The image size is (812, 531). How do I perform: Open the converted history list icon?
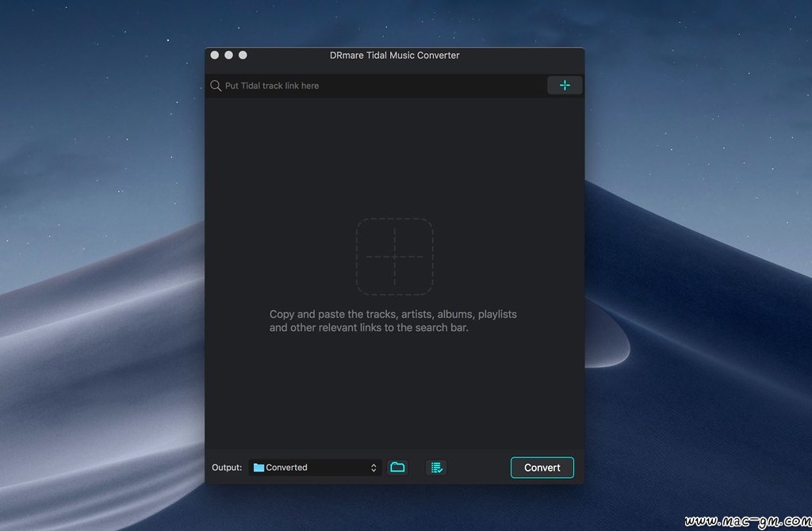pyautogui.click(x=436, y=468)
